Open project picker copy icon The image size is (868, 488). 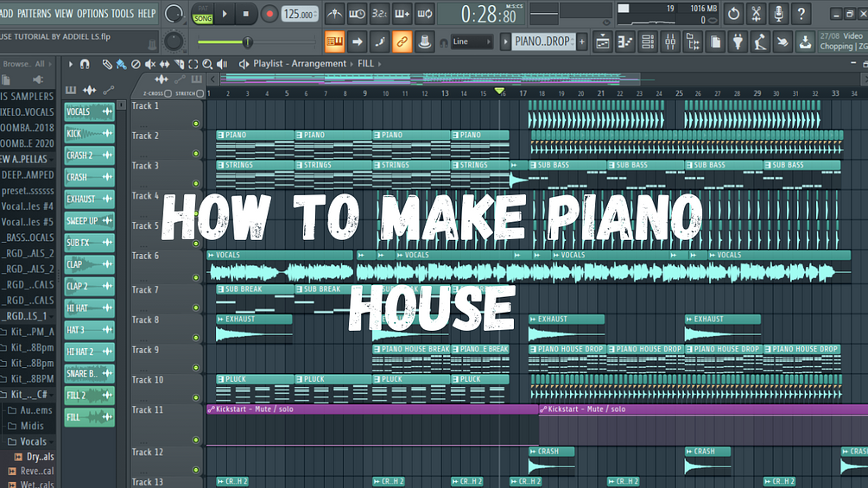tap(715, 41)
